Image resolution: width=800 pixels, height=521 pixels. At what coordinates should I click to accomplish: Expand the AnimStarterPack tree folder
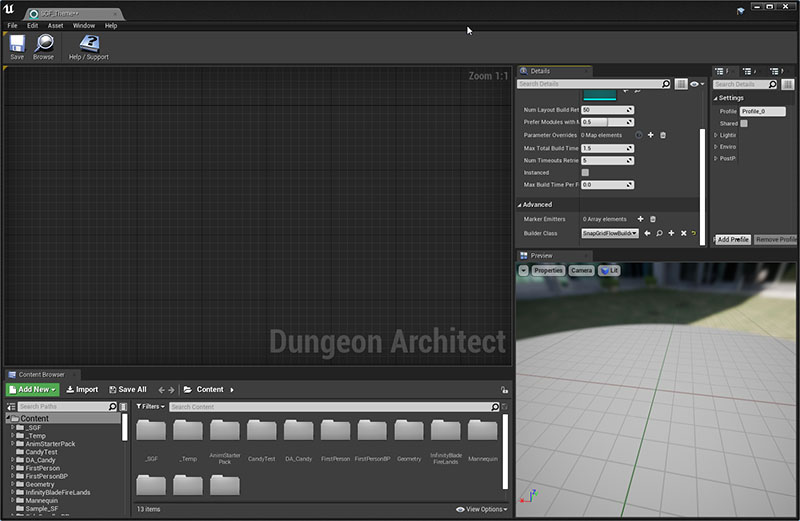tap(13, 444)
